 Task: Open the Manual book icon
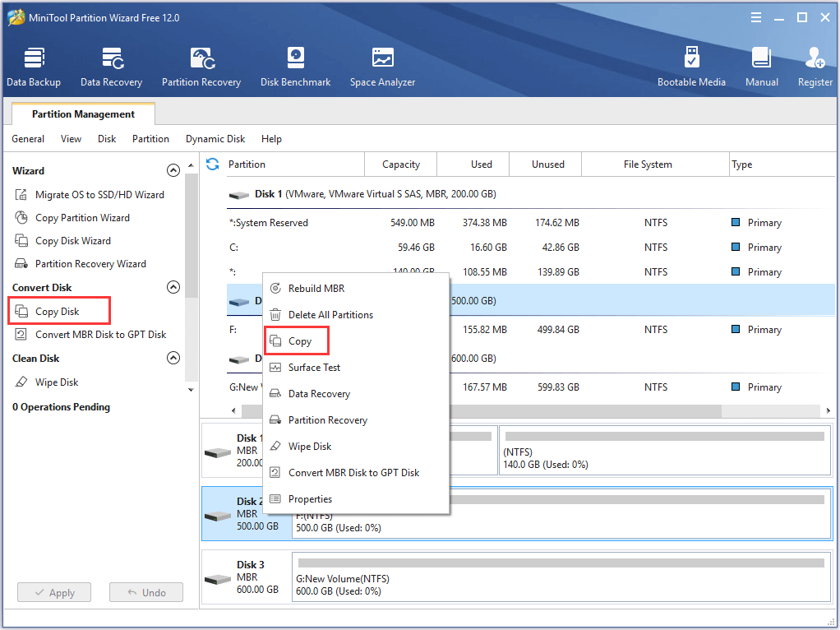tap(761, 67)
